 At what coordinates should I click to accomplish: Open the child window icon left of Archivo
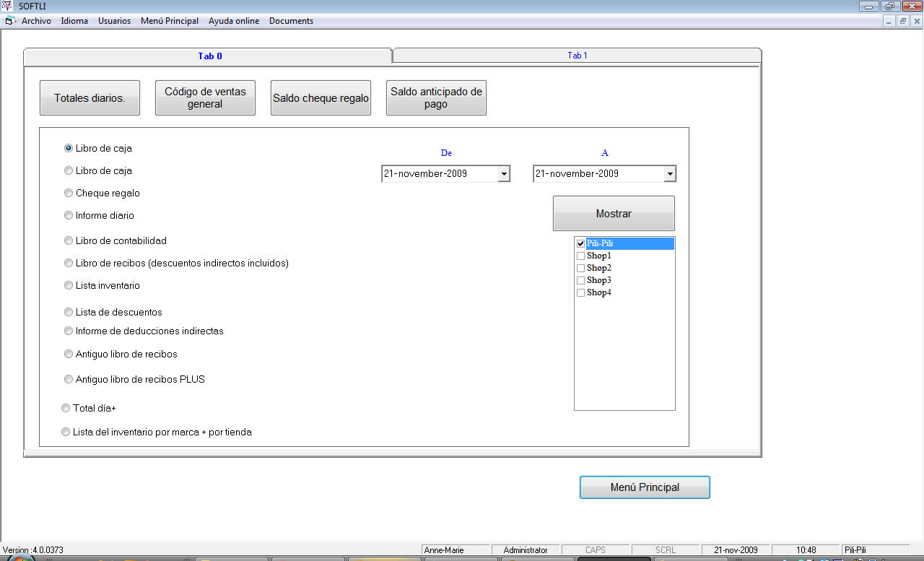[10, 21]
